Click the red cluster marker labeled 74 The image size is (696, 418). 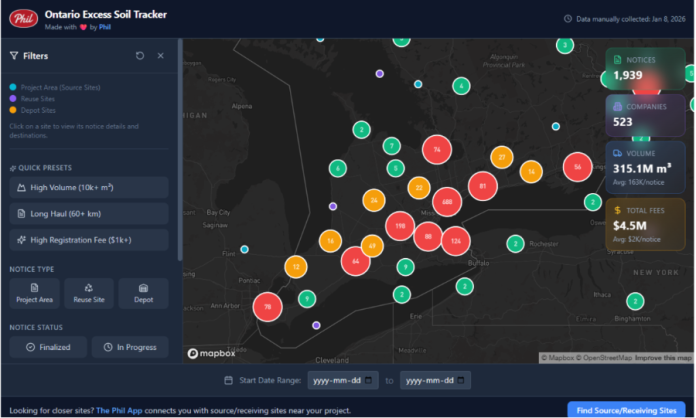coord(437,150)
